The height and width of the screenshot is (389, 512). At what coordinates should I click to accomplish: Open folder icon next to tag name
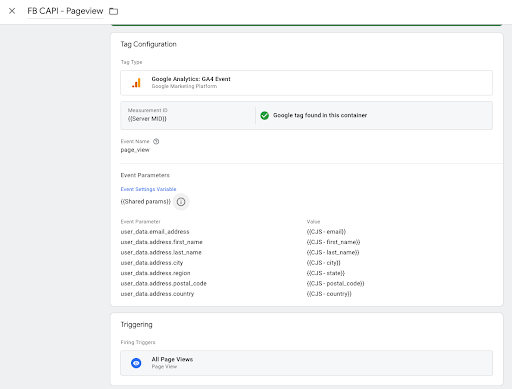point(114,11)
